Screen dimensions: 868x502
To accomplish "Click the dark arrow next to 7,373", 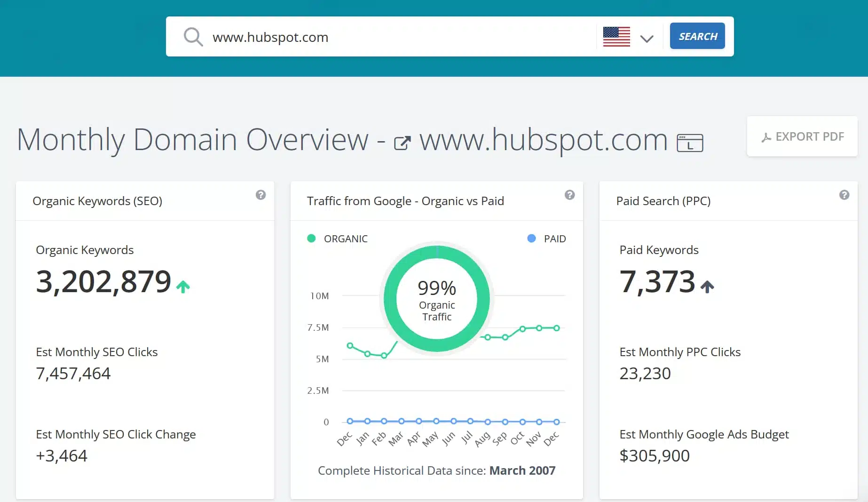I will [707, 286].
